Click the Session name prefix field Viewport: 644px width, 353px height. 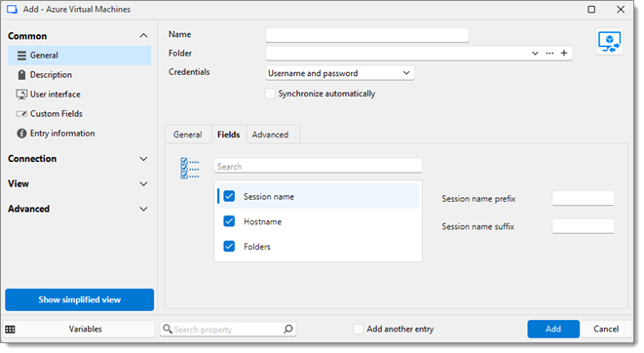583,199
